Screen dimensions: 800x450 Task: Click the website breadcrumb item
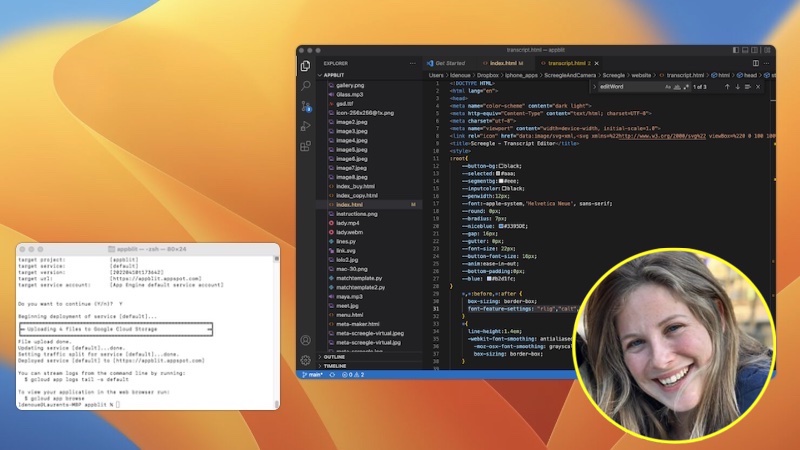point(641,75)
